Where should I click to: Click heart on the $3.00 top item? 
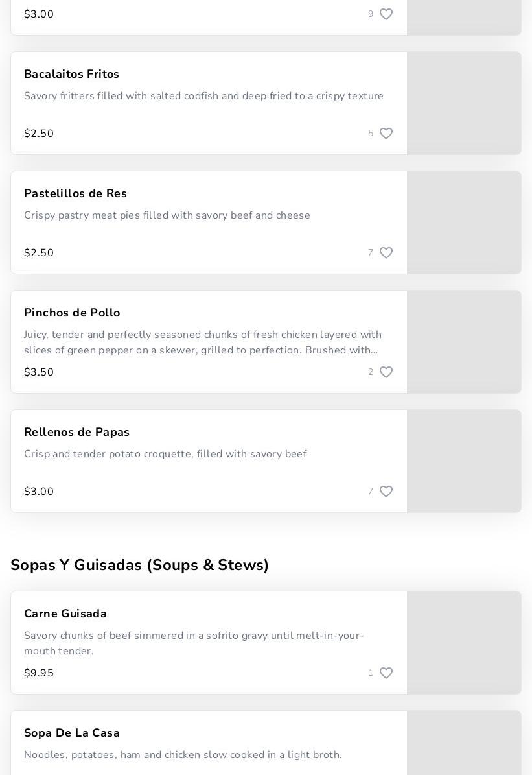point(386,14)
